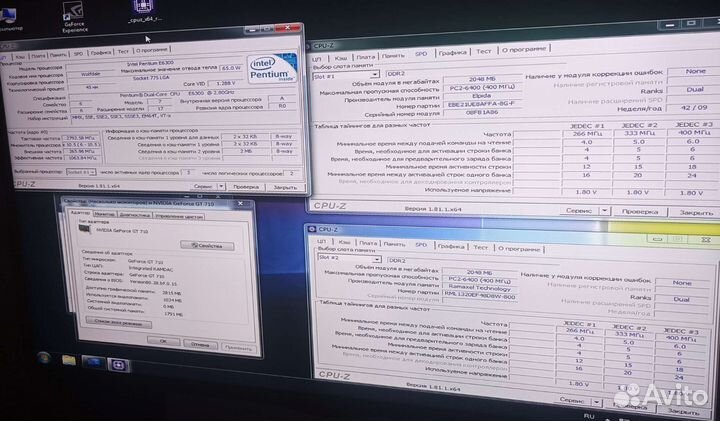This screenshot has width=720, height=421.
Task: Click Проверка in Pentium CPU-Z window
Action: pos(246,187)
